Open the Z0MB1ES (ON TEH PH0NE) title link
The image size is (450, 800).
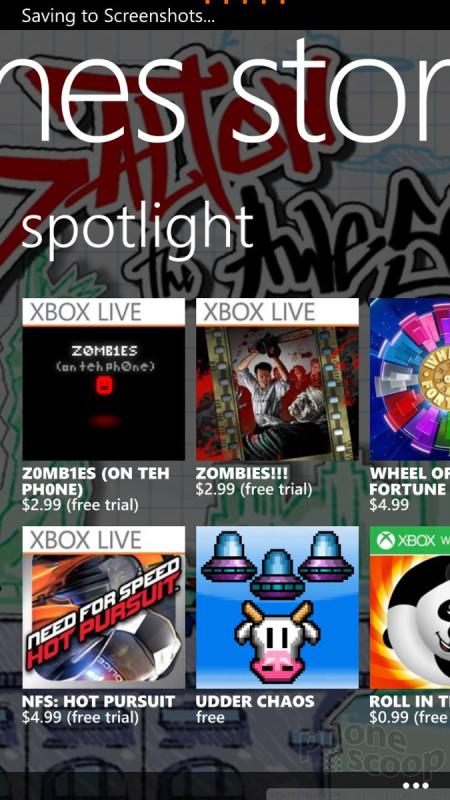[96, 481]
